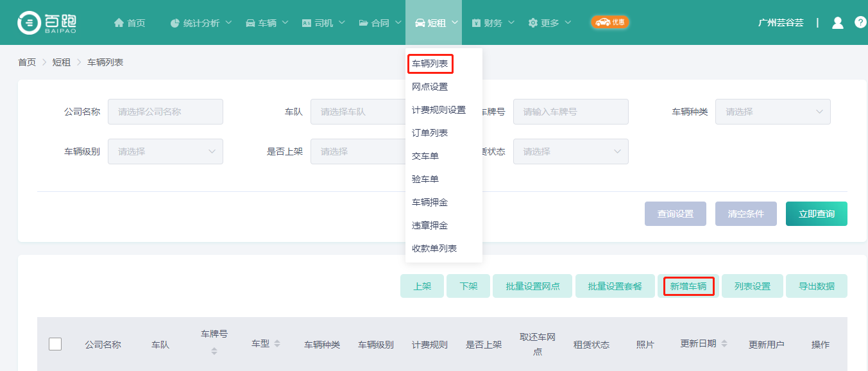Sort table by 车型 column arrows
Viewport: 868px width, 371px height.
point(277,344)
